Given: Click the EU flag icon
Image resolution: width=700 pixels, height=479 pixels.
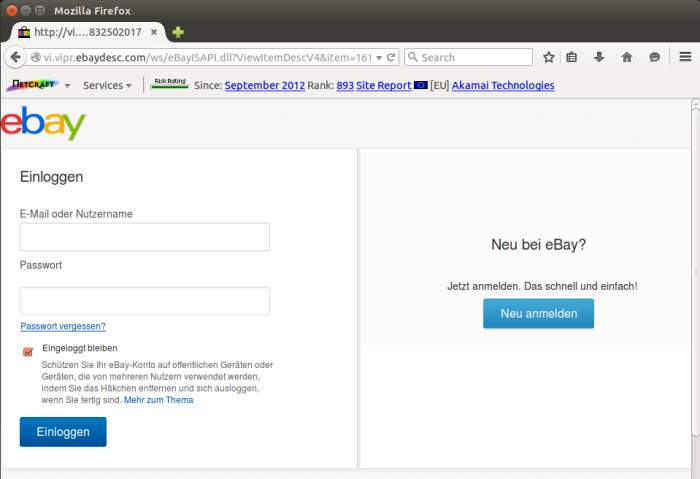Looking at the screenshot, I should 421,85.
